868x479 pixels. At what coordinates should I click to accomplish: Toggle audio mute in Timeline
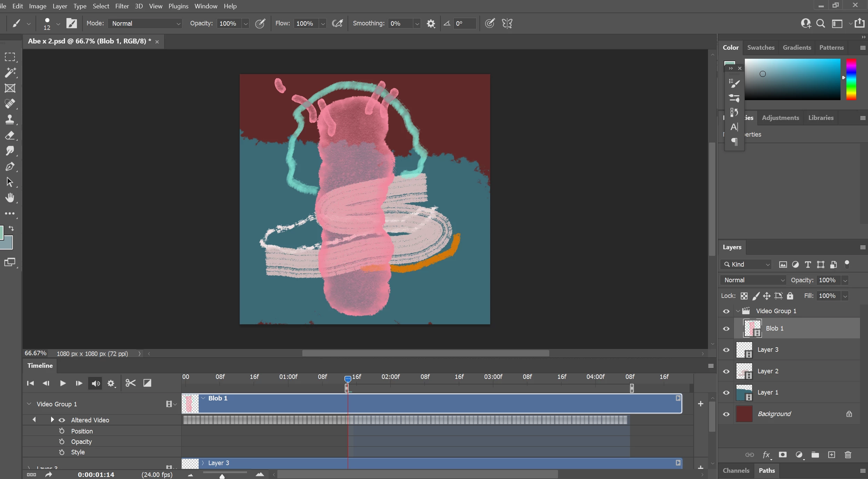[96, 383]
